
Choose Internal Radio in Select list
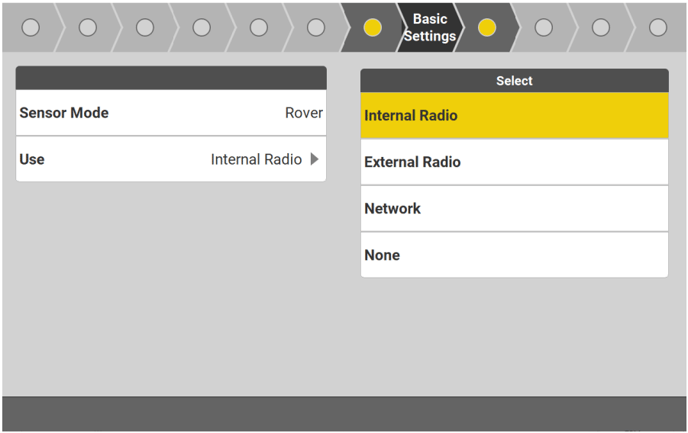[x=514, y=116]
